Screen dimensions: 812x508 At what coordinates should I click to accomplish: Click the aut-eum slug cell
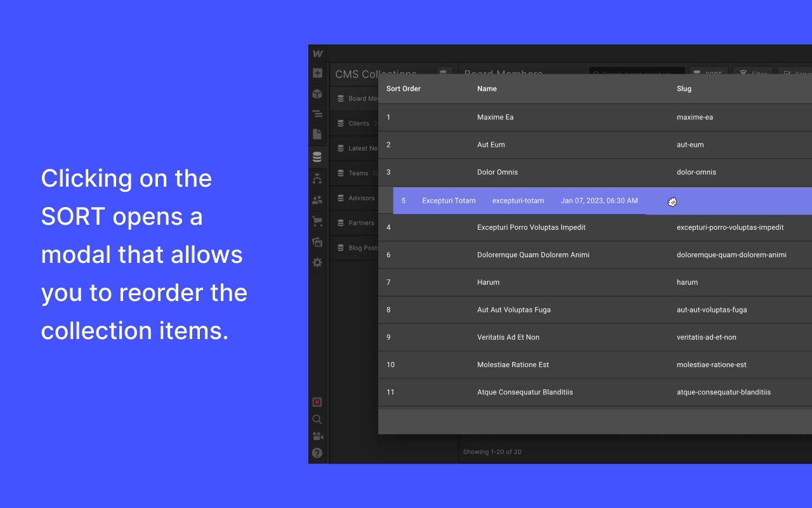click(x=690, y=145)
